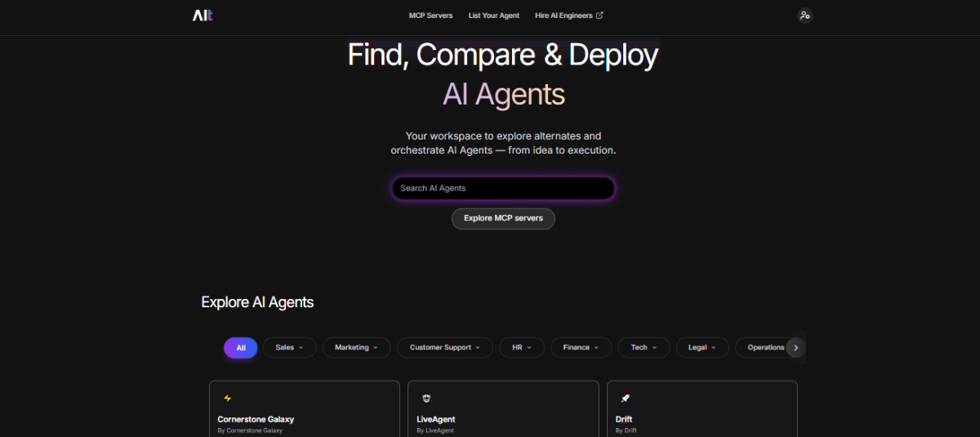Follow the Hire AI Engineers external link
The height and width of the screenshot is (437, 980).
(x=569, y=16)
